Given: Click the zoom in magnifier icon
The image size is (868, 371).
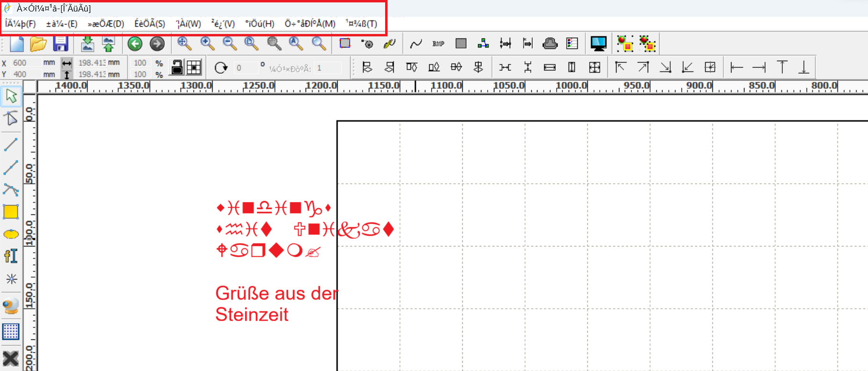Looking at the screenshot, I should (207, 44).
